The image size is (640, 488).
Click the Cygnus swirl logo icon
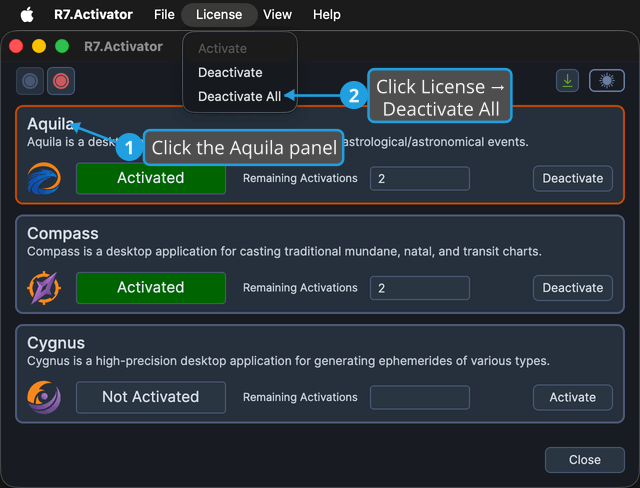[x=44, y=397]
